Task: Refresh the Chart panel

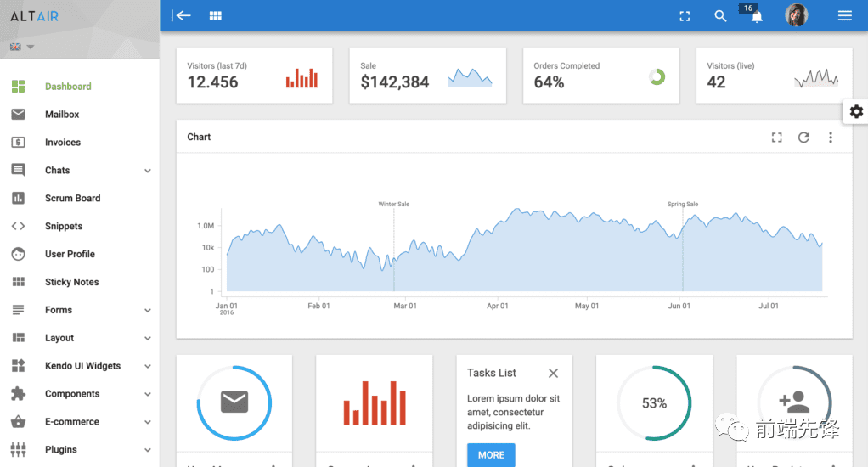Action: (803, 138)
